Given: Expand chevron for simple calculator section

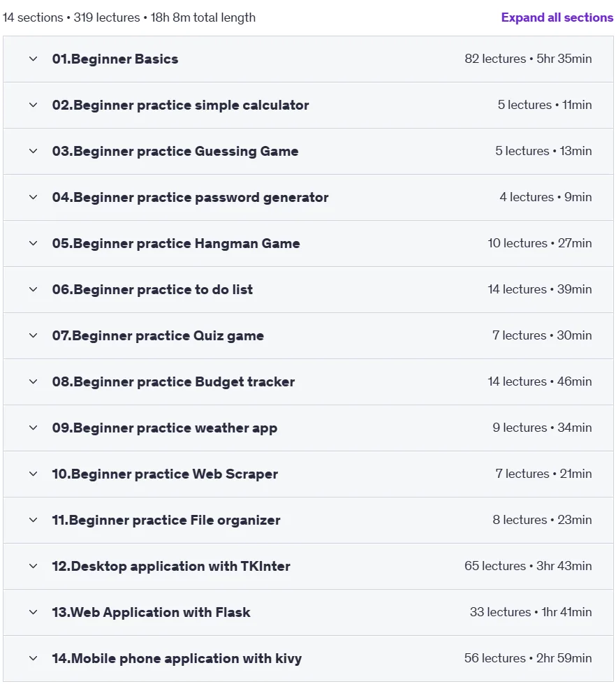Looking at the screenshot, I should [33, 105].
